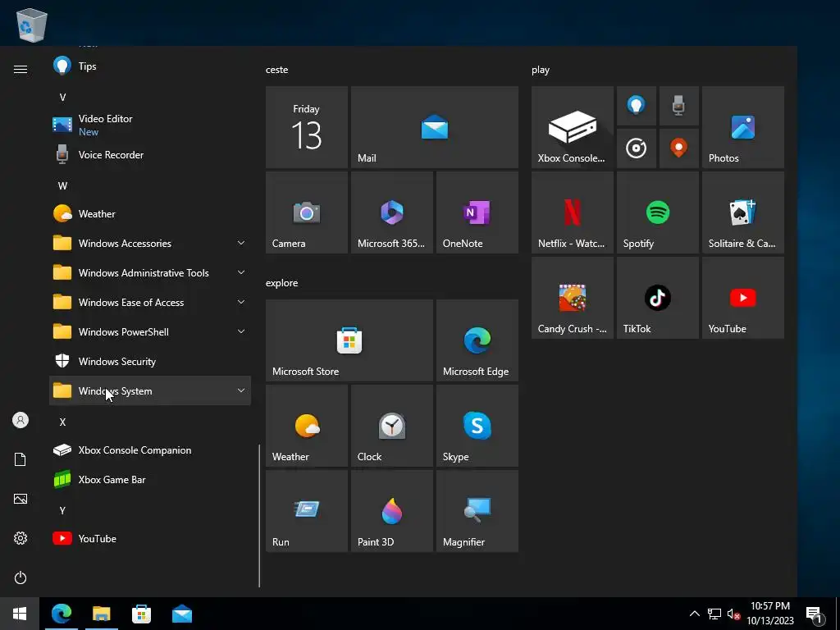The height and width of the screenshot is (630, 840).
Task: Open the Spotify tile
Action: (x=658, y=212)
